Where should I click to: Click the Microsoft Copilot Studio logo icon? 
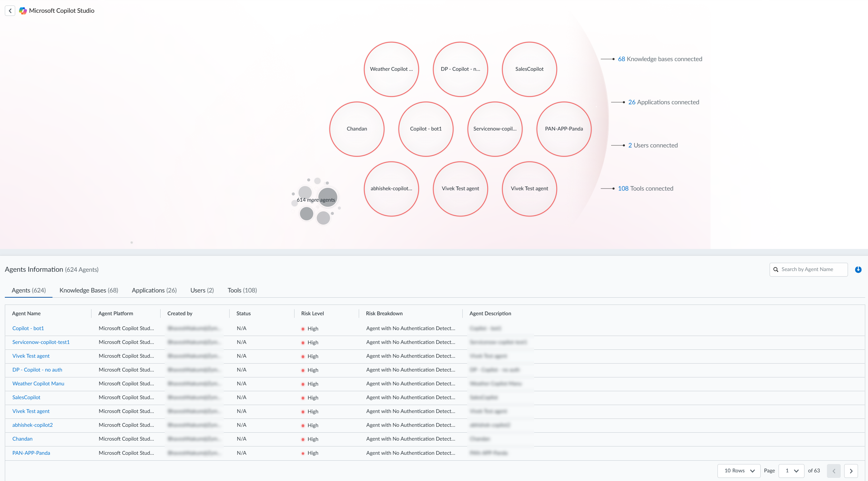23,11
